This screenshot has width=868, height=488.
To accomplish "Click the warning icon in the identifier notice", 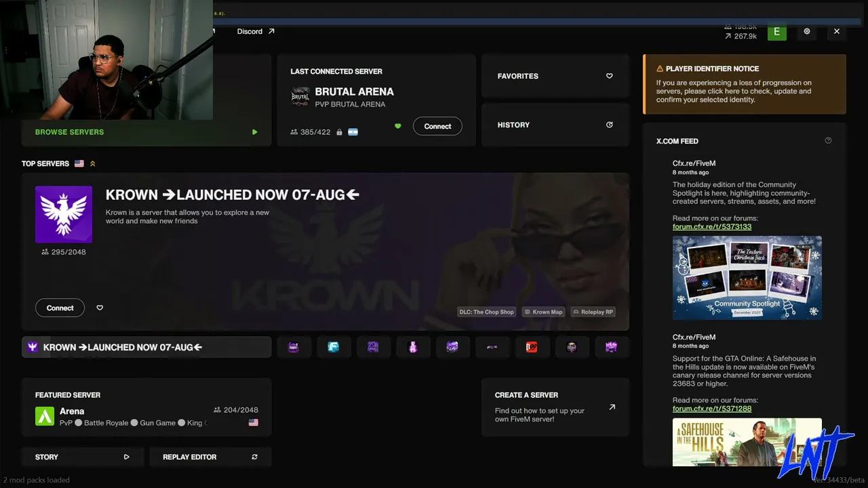I will pos(660,68).
